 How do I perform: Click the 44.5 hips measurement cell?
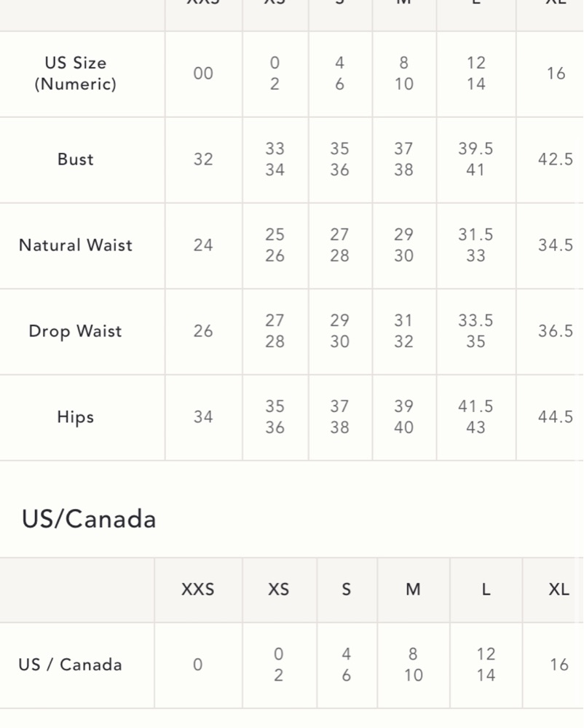pyautogui.click(x=556, y=417)
